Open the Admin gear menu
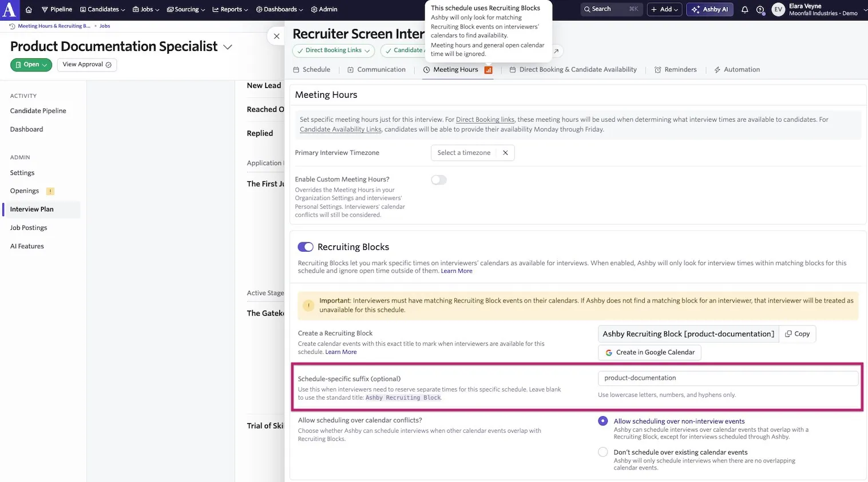The height and width of the screenshot is (482, 868). click(324, 10)
